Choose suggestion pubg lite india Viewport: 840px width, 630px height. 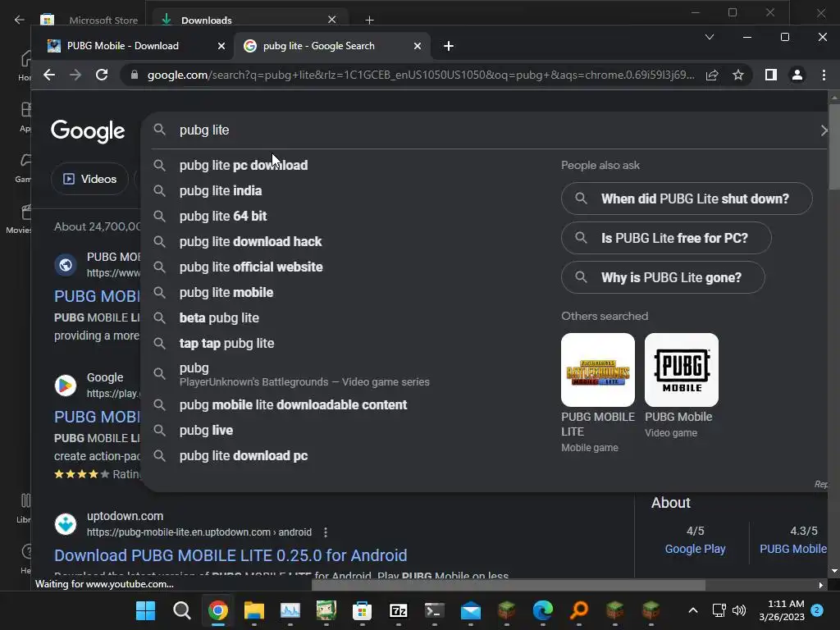point(221,190)
